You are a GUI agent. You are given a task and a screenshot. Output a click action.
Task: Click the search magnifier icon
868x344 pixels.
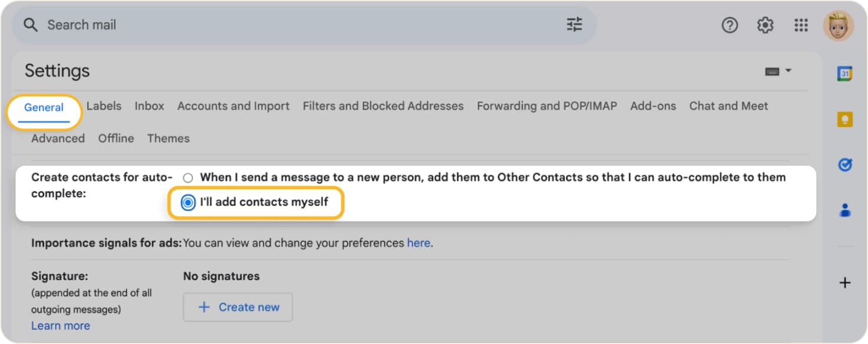[30, 25]
